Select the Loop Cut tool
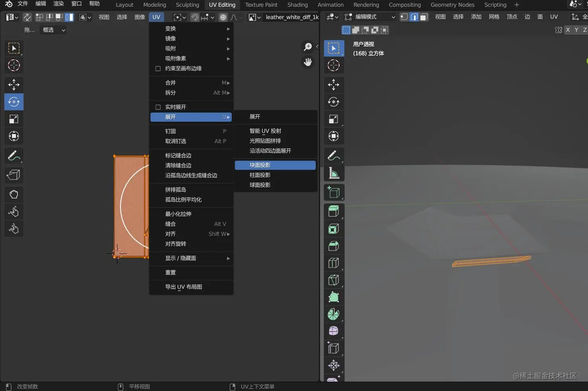 coord(334,263)
